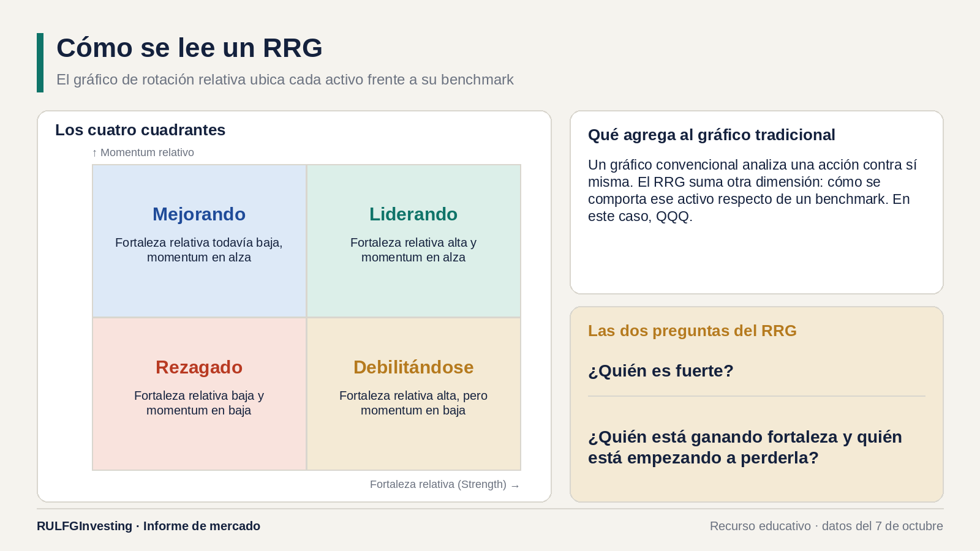980x551 pixels.
Task: Click the 'Rezagado' quadrant title
Action: point(199,367)
